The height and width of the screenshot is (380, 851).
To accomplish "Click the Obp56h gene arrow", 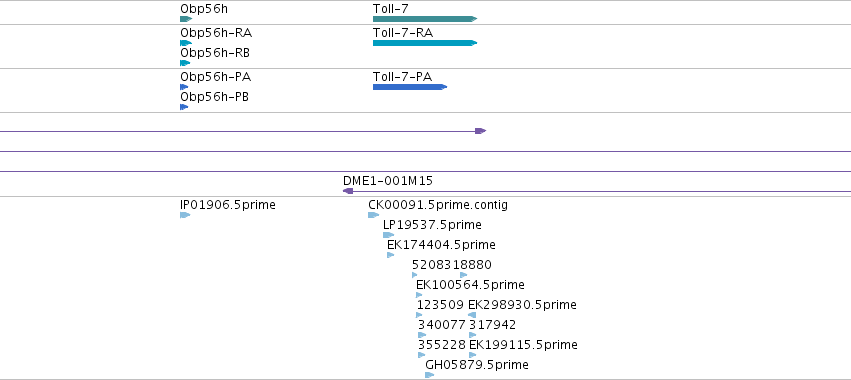I will pyautogui.click(x=186, y=19).
